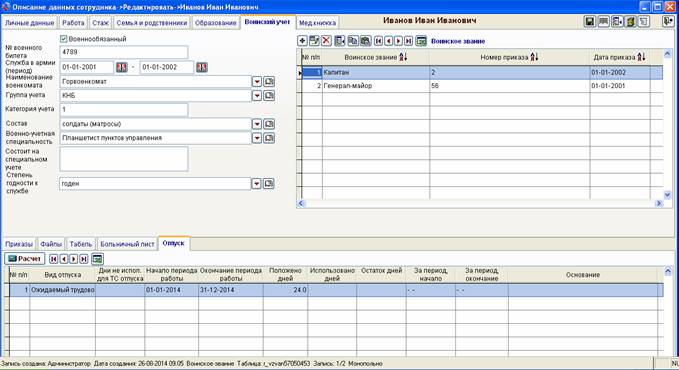The height and width of the screenshot is (370, 679).
Task: Click the rank table's scroll left arrow
Action: tap(301, 203)
